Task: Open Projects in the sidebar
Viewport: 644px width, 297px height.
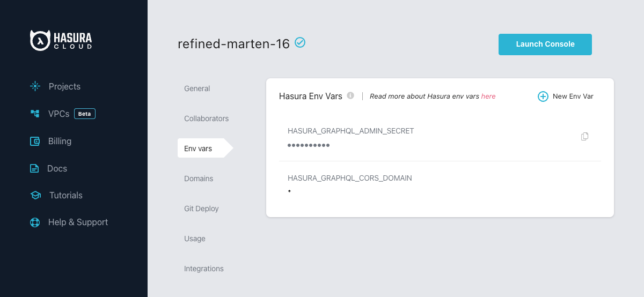Action: coord(64,86)
